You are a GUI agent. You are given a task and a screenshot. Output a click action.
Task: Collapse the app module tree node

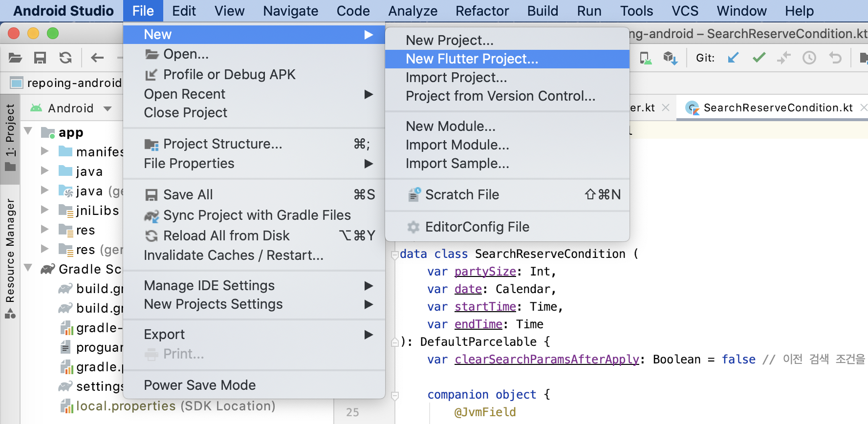pos(28,131)
